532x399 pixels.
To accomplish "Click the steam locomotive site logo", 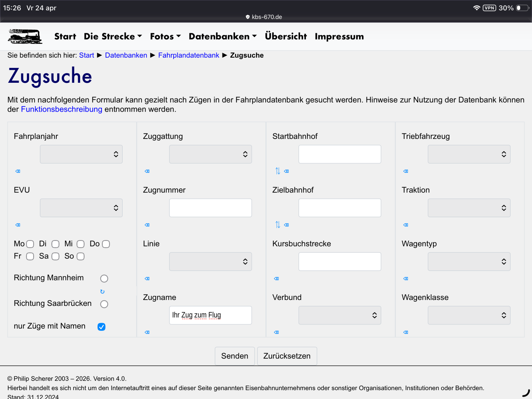I will [25, 37].
